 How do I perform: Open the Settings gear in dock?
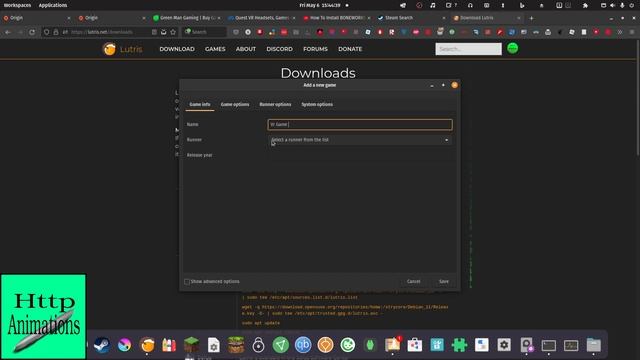point(504,345)
